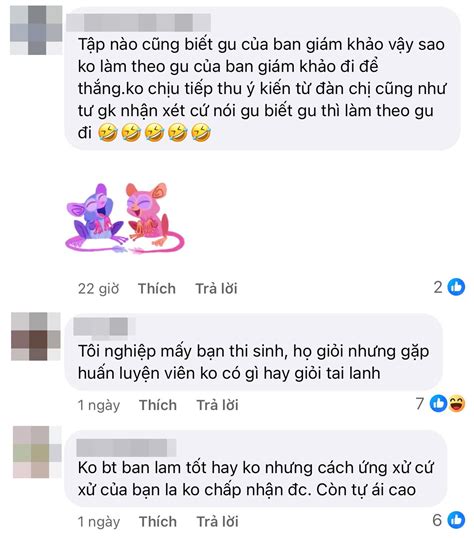Click Trả lời under the tự ái cao comment

[218, 522]
